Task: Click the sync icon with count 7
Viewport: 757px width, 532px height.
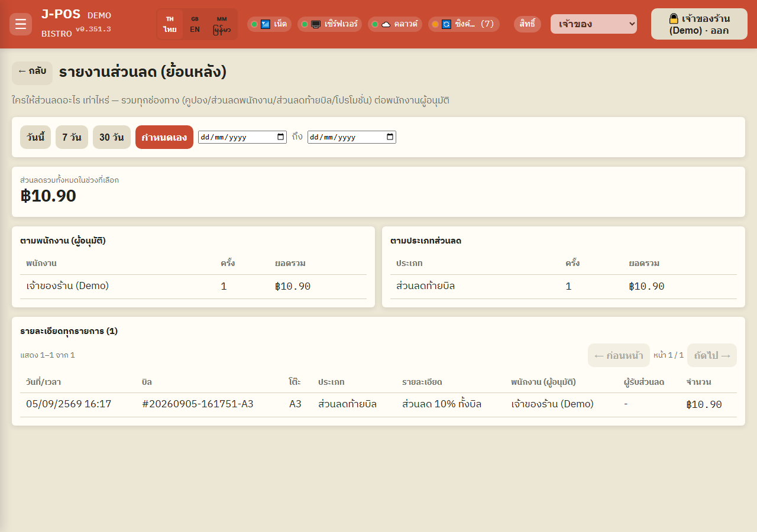Action: point(447,24)
